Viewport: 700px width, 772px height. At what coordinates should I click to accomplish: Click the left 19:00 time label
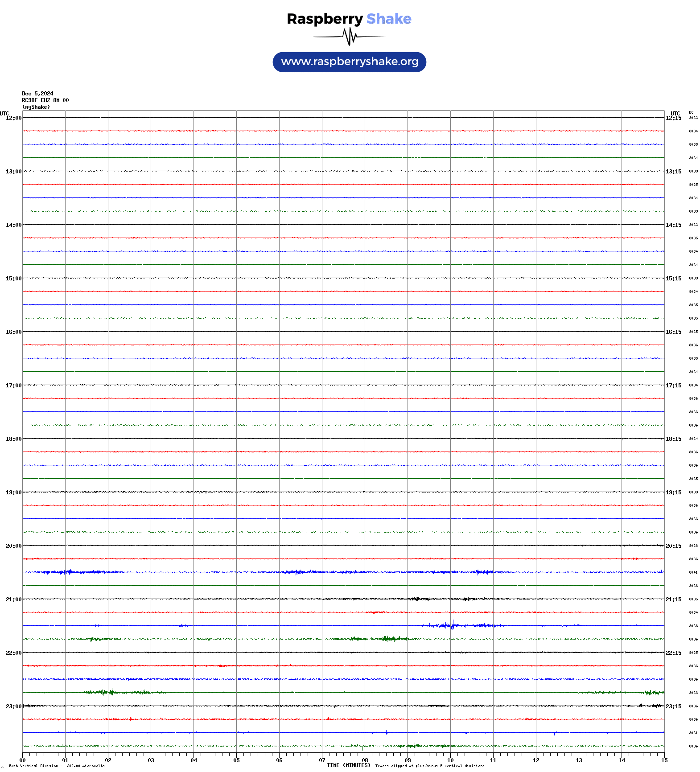(x=13, y=493)
